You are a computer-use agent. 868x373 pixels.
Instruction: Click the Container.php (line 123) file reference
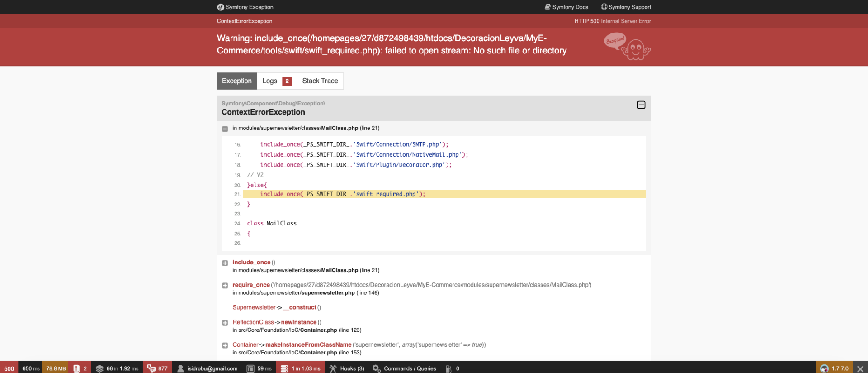click(x=297, y=330)
